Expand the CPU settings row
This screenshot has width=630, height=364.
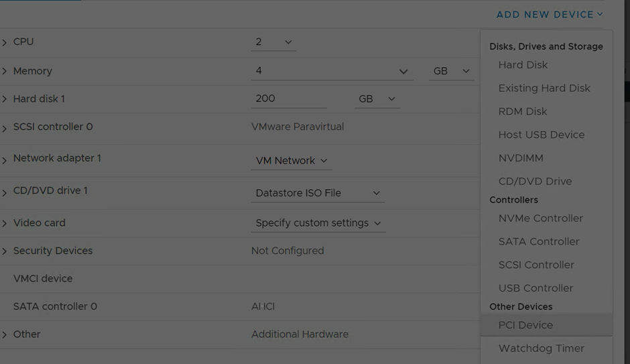pos(5,42)
